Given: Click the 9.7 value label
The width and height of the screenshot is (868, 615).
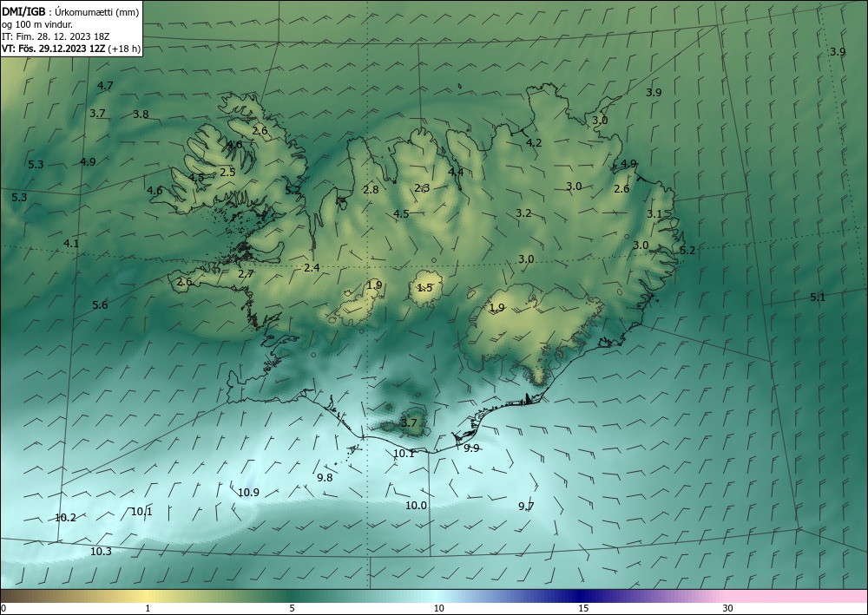Looking at the screenshot, I should click(x=527, y=506).
